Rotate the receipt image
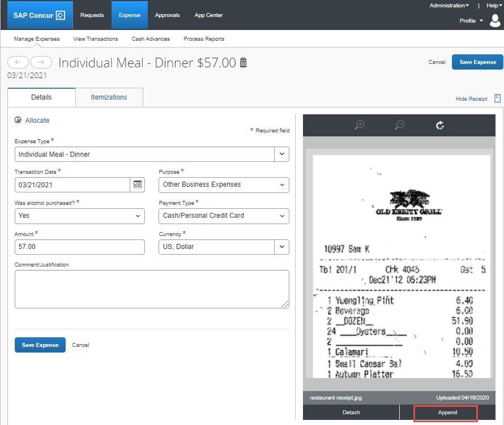The width and height of the screenshot is (504, 425). pyautogui.click(x=439, y=125)
